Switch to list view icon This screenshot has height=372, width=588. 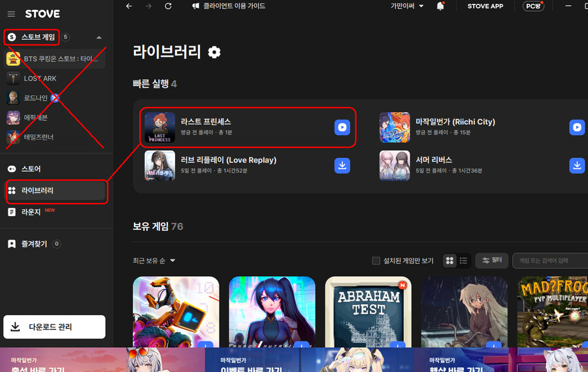pos(463,261)
